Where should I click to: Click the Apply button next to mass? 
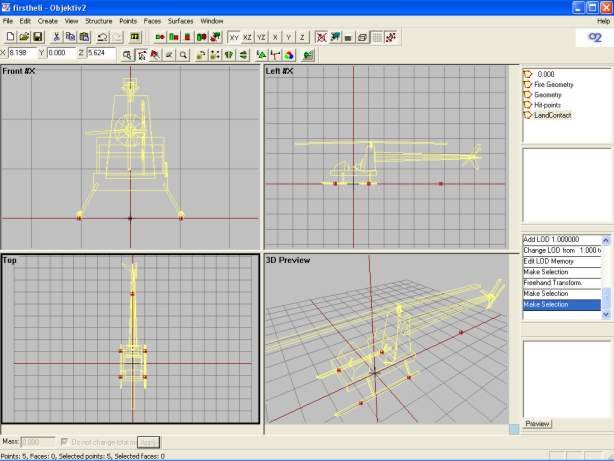[148, 441]
